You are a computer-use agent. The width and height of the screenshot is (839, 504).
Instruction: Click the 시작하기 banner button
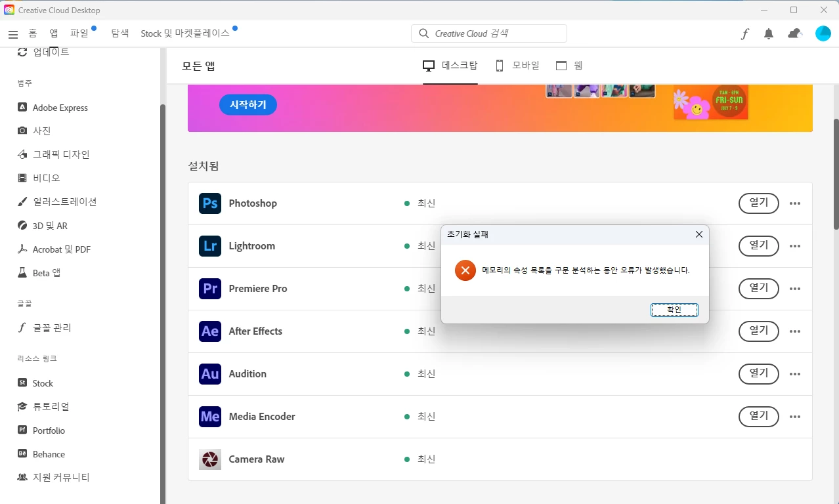[248, 104]
